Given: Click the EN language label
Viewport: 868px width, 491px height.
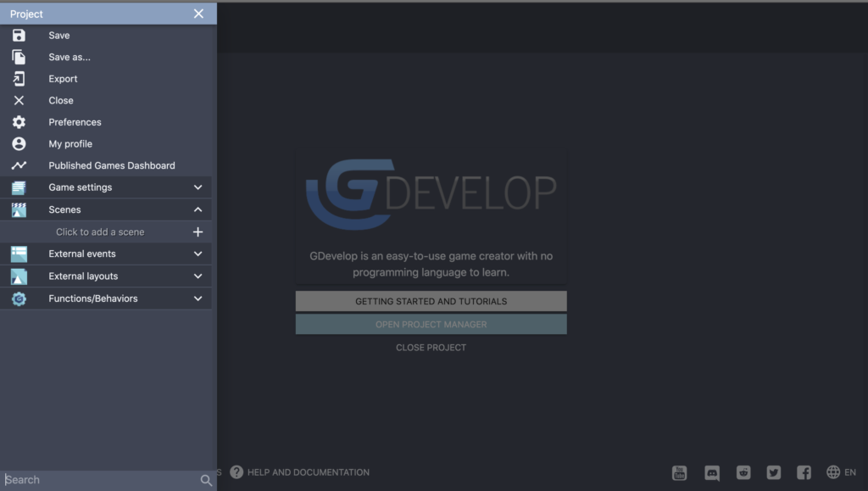Looking at the screenshot, I should (x=850, y=472).
